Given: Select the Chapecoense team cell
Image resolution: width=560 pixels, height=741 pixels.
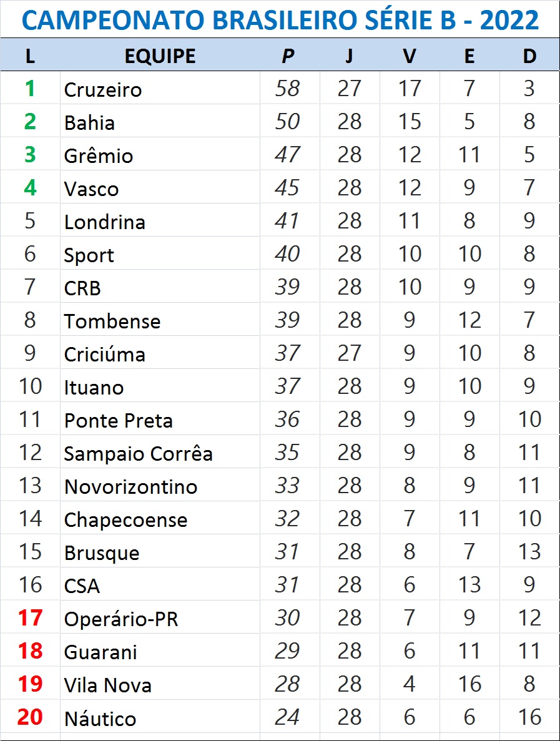Looking at the screenshot, I should [160, 518].
